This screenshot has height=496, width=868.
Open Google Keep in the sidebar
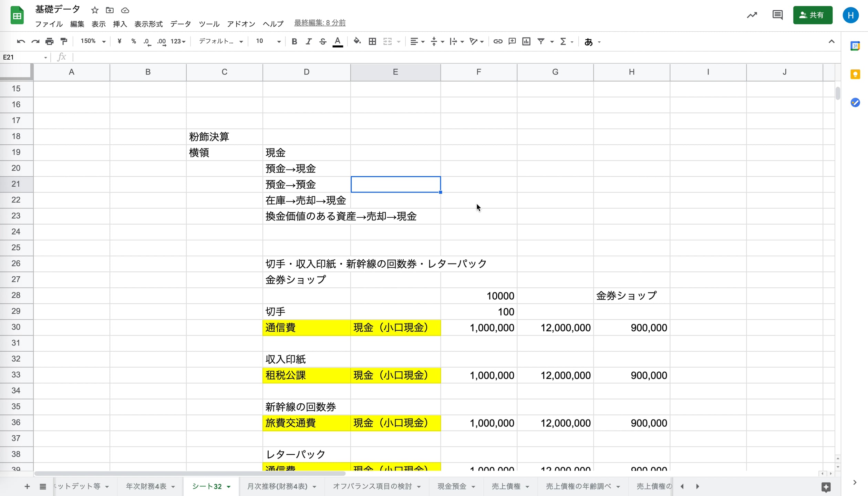(856, 74)
